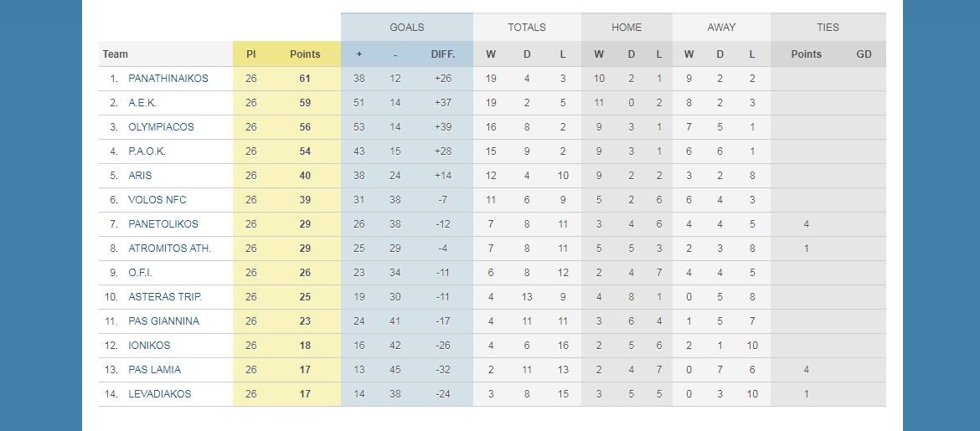The height and width of the screenshot is (431, 980).
Task: Select the P.A.O.K. team link
Action: (x=147, y=151)
